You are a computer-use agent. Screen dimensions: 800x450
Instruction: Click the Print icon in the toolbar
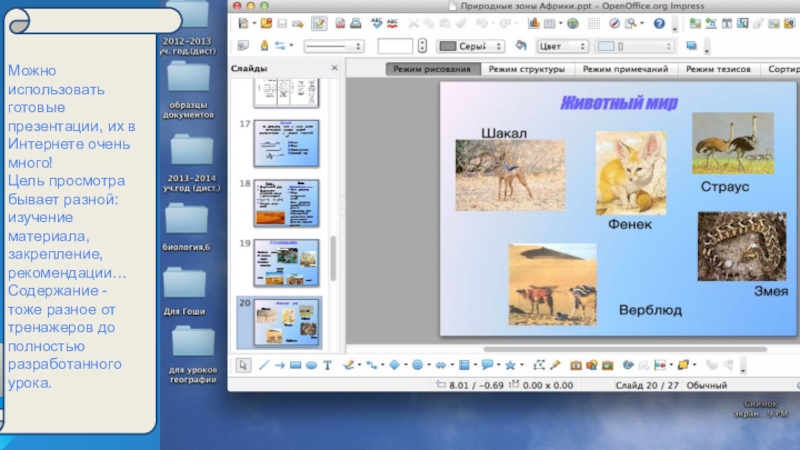coord(355,23)
